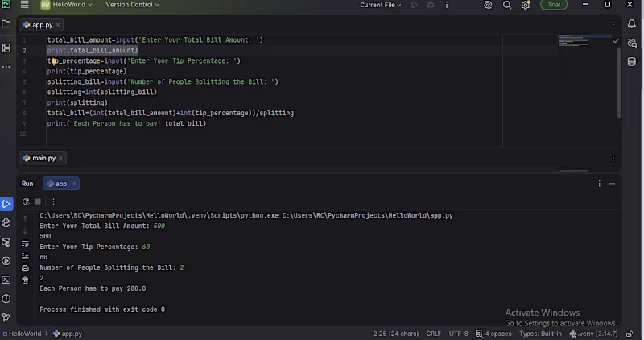Open the Python Packages tool window
644x340 pixels.
coord(6,243)
